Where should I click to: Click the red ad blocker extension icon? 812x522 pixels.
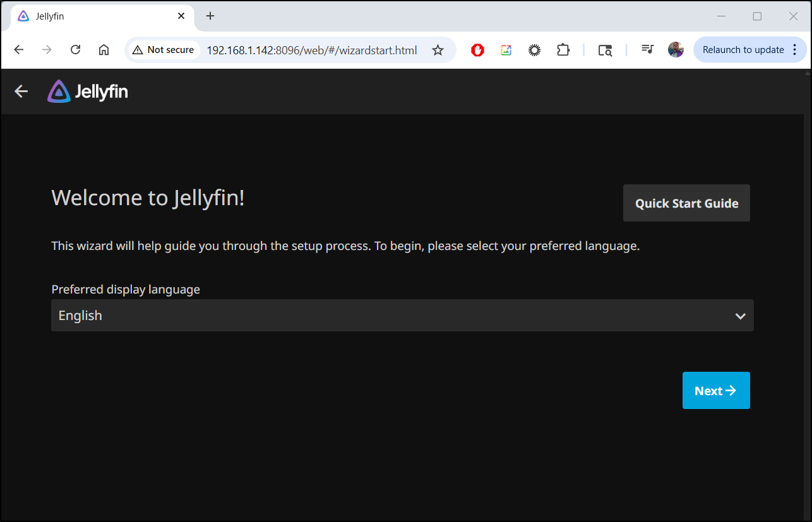click(x=477, y=50)
